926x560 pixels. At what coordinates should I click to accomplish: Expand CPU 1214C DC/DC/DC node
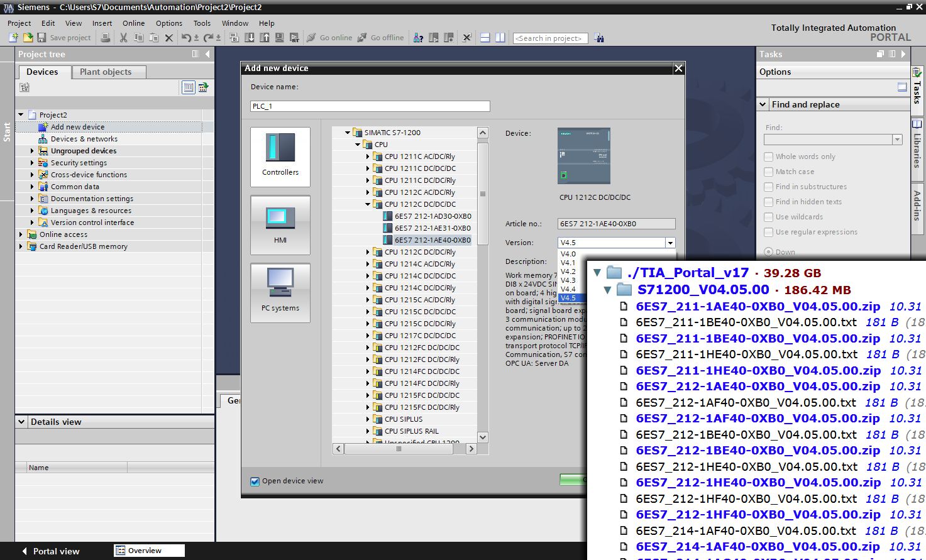[x=368, y=276]
